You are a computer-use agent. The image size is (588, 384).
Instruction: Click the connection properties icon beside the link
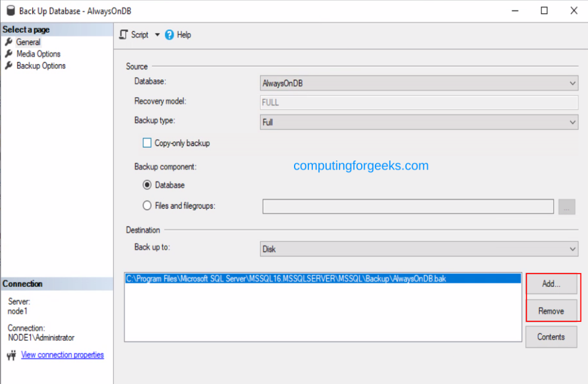tap(10, 355)
